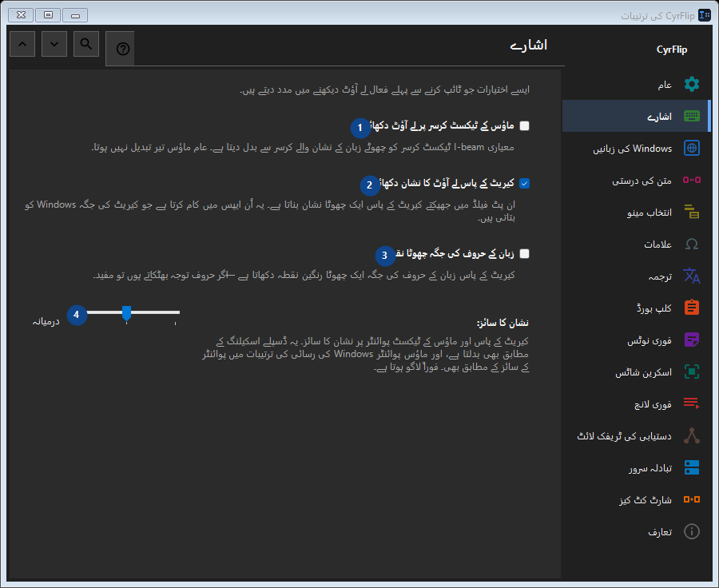Image resolution: width=719 pixels, height=588 pixels.
Task: Open the اسکرین شاٹس screenshots icon
Action: 692,371
